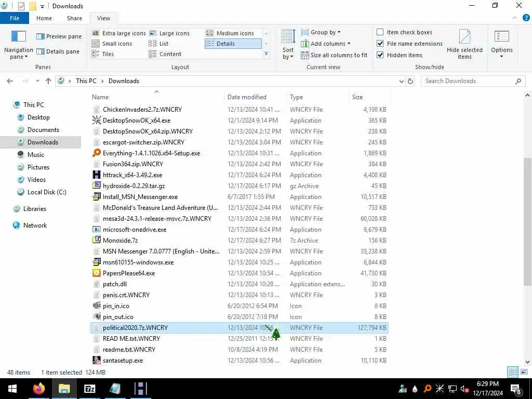Refresh the Downloads folder
The image size is (532, 399).
pyautogui.click(x=410, y=81)
